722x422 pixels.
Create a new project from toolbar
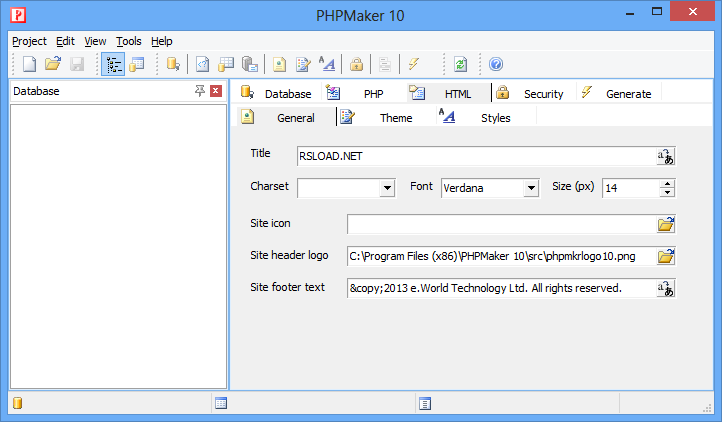pyautogui.click(x=29, y=64)
